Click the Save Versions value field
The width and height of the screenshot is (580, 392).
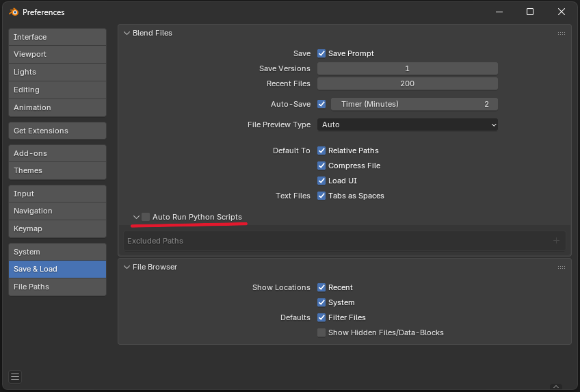pos(407,69)
